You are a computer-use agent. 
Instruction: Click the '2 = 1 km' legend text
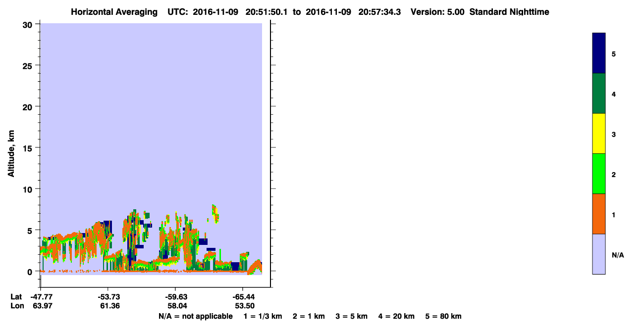[309, 316]
